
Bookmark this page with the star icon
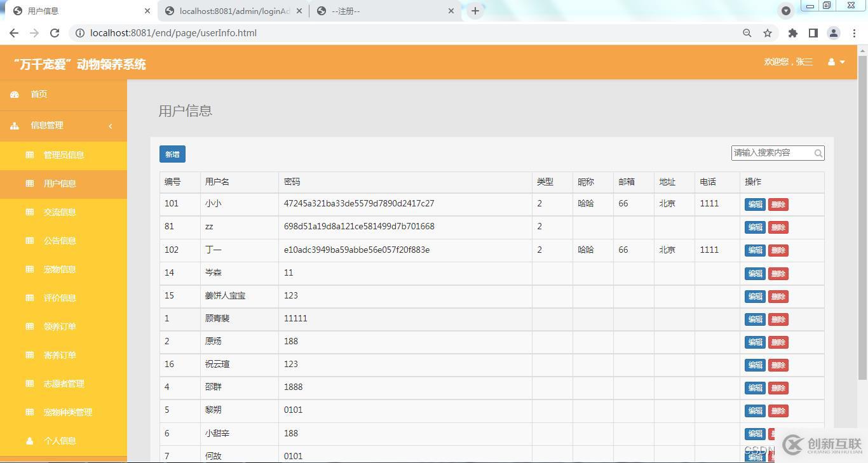pos(768,33)
